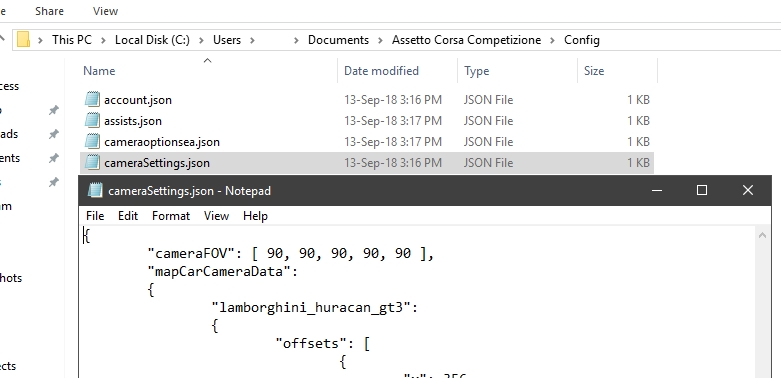This screenshot has height=378, width=781.
Task: Open the Explorer View ribbon tab
Action: coord(105,11)
